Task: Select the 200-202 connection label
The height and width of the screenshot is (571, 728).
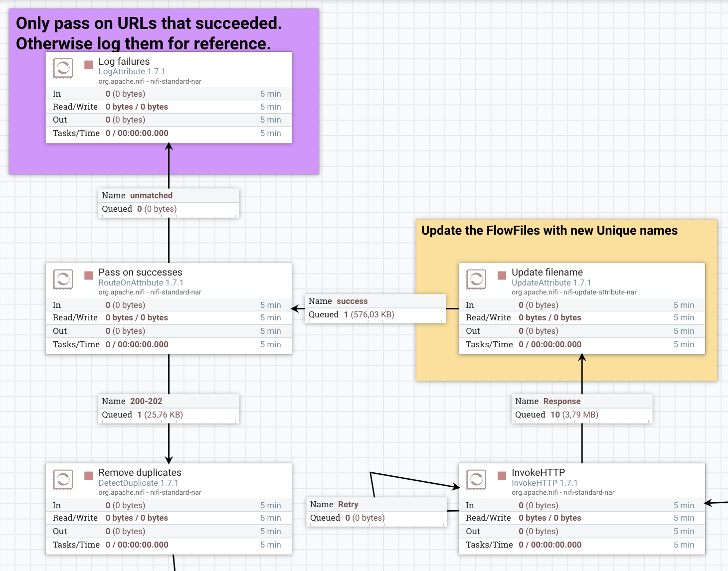Action: (x=169, y=409)
